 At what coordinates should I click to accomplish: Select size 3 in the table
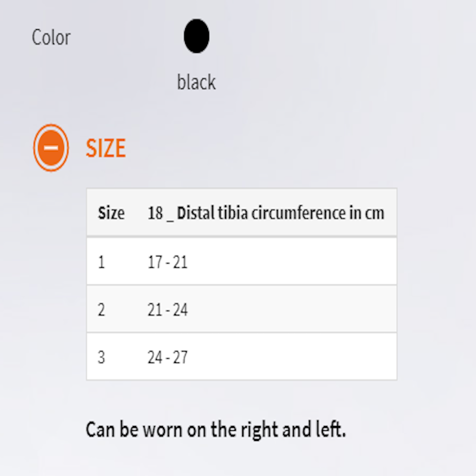[101, 357]
